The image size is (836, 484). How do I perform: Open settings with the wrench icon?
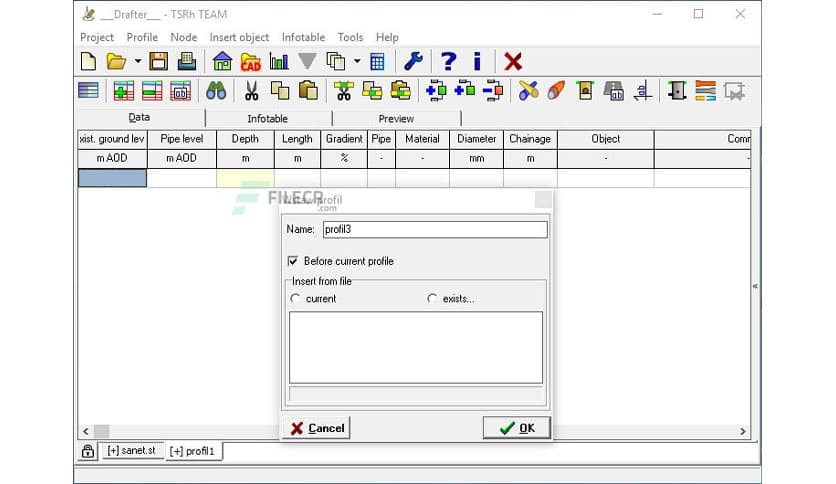click(413, 62)
